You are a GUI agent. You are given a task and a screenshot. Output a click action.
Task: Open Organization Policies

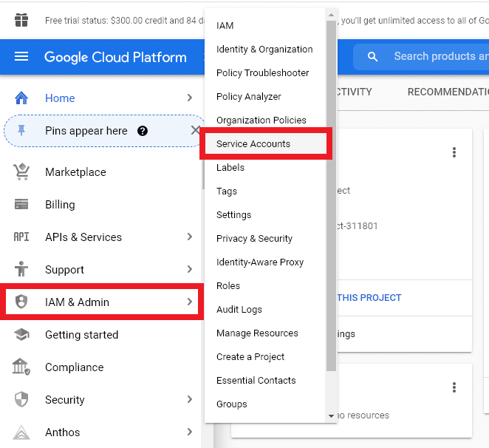point(265,120)
